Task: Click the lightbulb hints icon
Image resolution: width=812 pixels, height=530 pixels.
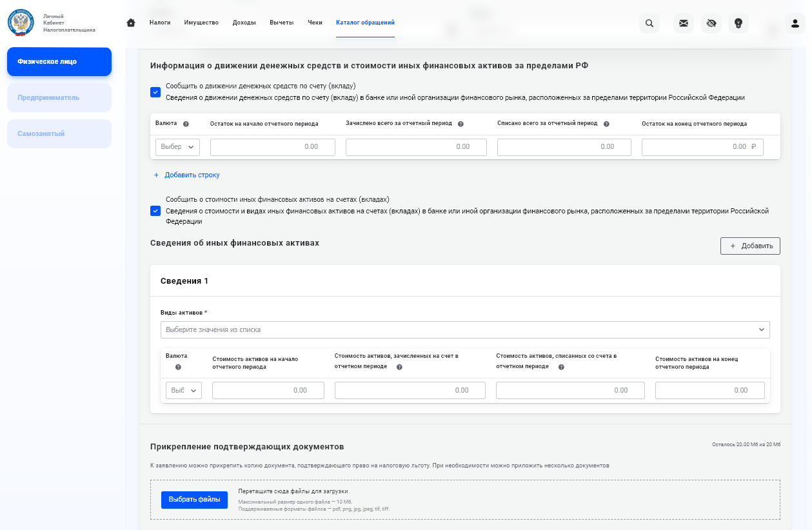Action: (738, 23)
